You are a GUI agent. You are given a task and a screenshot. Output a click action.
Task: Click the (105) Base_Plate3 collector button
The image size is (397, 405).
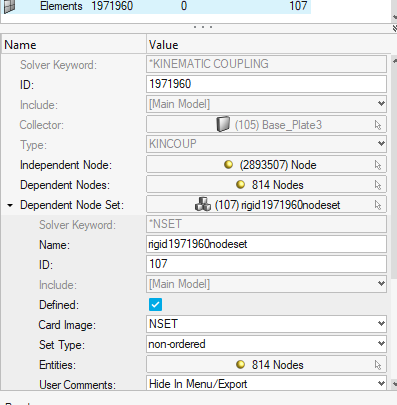coord(266,125)
